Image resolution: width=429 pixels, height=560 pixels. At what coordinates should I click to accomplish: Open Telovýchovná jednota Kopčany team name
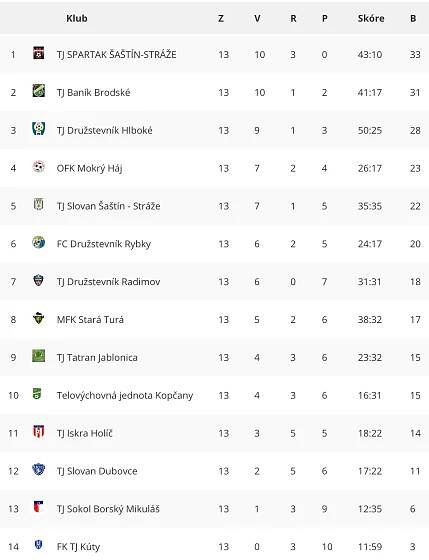tap(125, 395)
